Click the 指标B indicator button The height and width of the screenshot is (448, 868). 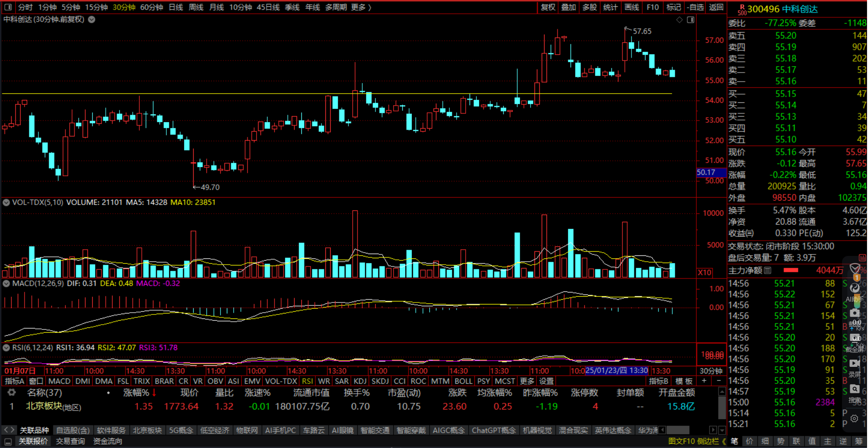pos(658,381)
